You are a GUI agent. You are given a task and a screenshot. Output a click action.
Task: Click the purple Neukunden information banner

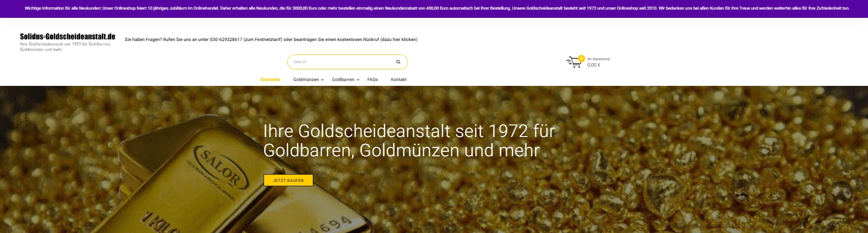click(434, 8)
